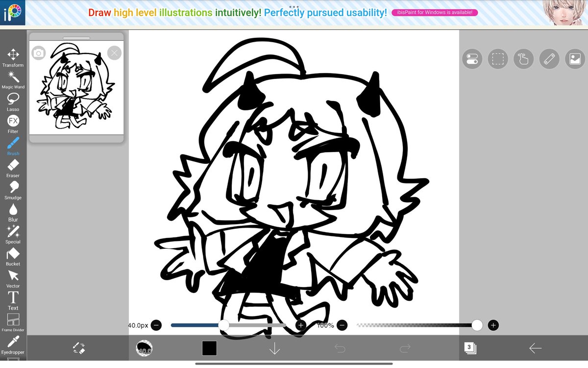This screenshot has height=368, width=588.
Task: Click the three dots at top center
Action: tap(294, 7)
